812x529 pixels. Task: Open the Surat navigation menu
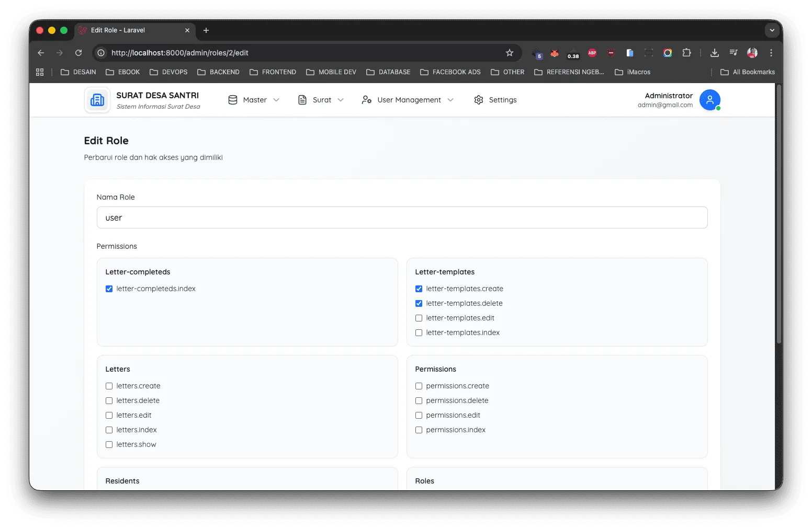[321, 100]
